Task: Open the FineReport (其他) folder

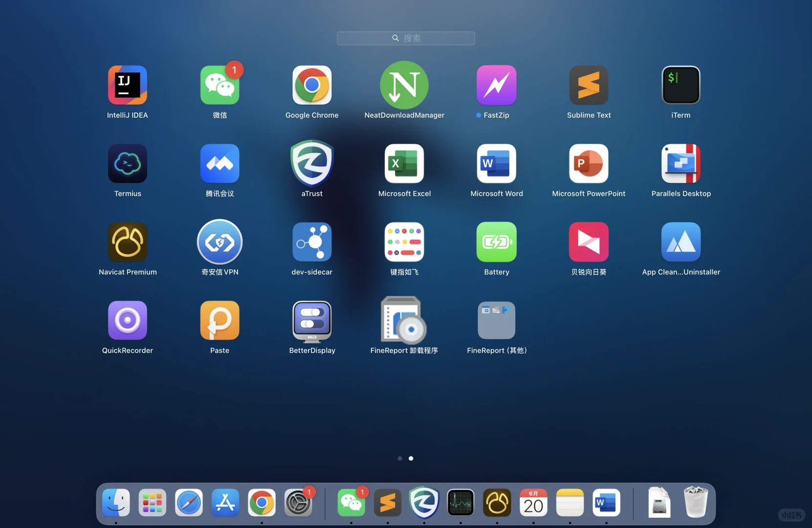Action: coord(497,320)
